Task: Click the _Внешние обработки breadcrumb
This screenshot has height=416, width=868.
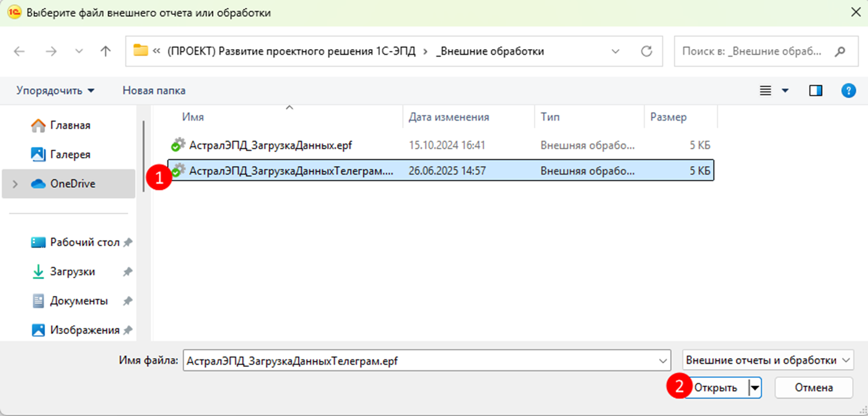Action: point(490,51)
